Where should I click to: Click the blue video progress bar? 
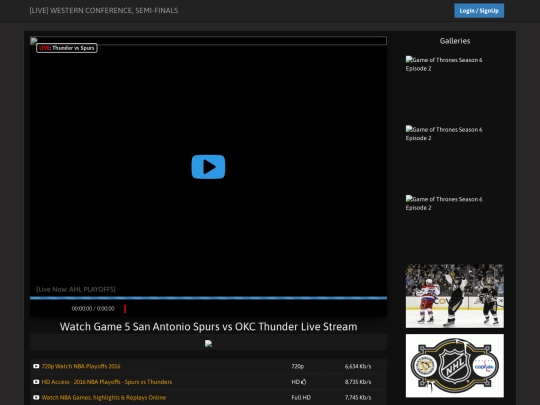[208, 298]
